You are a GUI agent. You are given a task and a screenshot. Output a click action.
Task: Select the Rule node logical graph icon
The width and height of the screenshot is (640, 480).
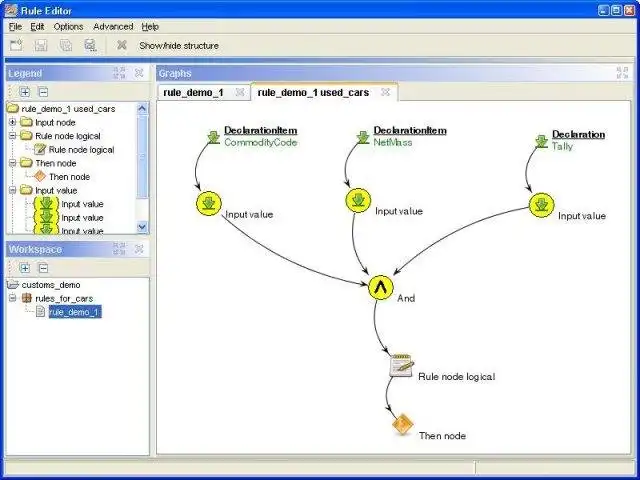(401, 365)
